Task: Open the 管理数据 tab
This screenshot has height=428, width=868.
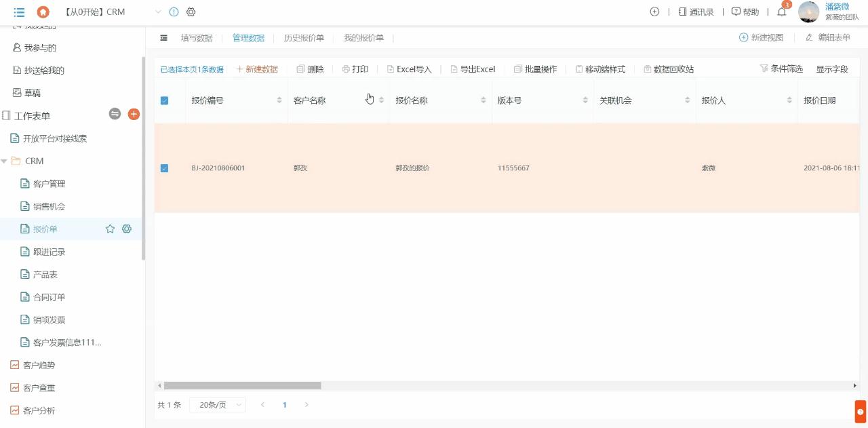Action: (248, 38)
